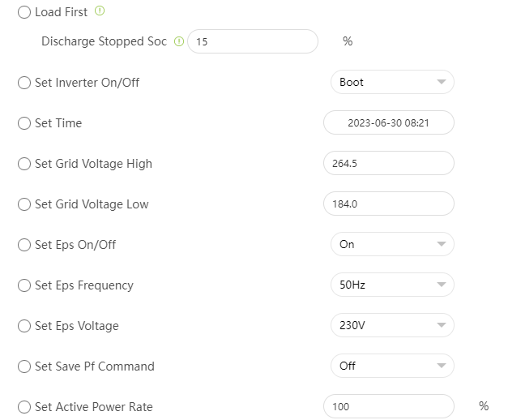This screenshot has height=420, width=508.
Task: Open the Boot inverter state dropdown
Action: (x=392, y=82)
